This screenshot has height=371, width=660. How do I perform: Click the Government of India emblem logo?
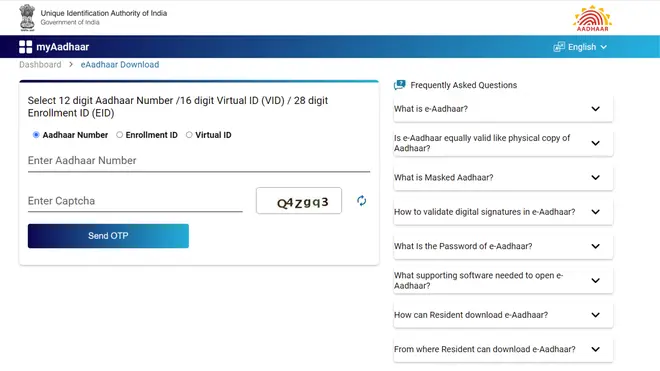tap(27, 17)
